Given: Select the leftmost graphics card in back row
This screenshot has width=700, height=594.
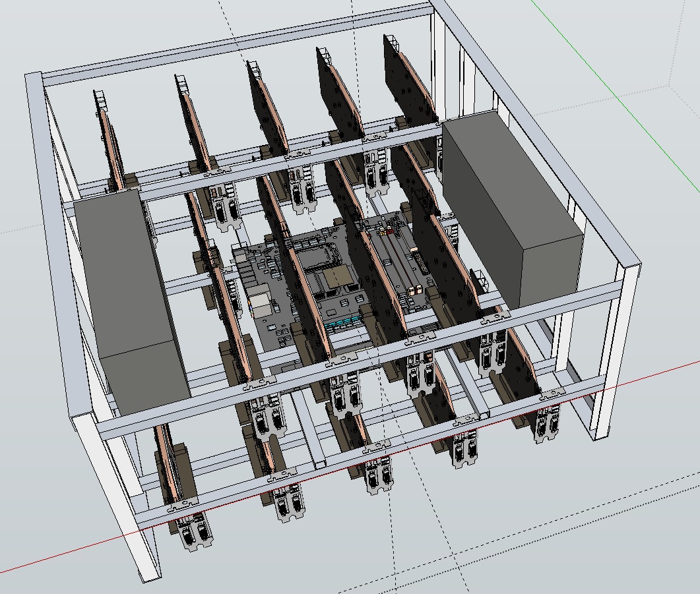Looking at the screenshot, I should click(109, 142).
